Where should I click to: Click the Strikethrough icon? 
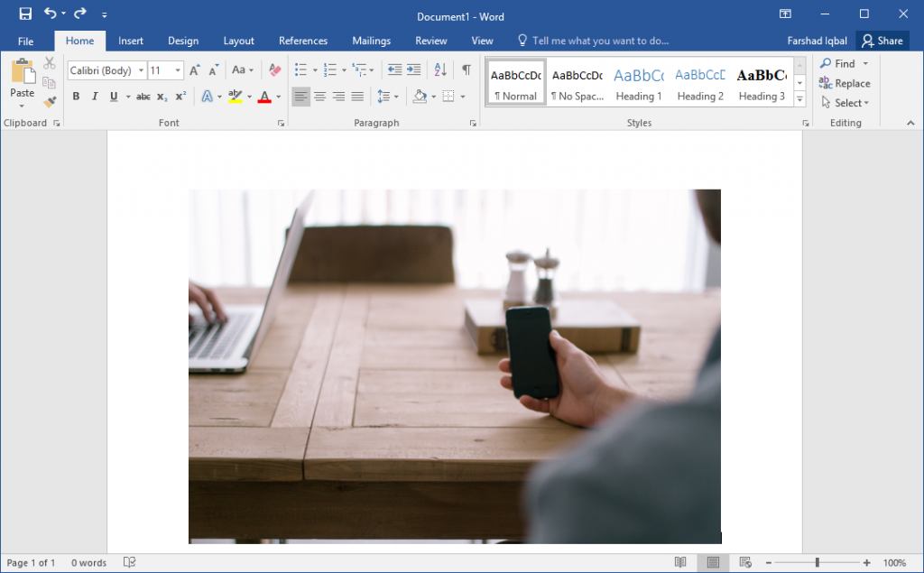tap(143, 95)
